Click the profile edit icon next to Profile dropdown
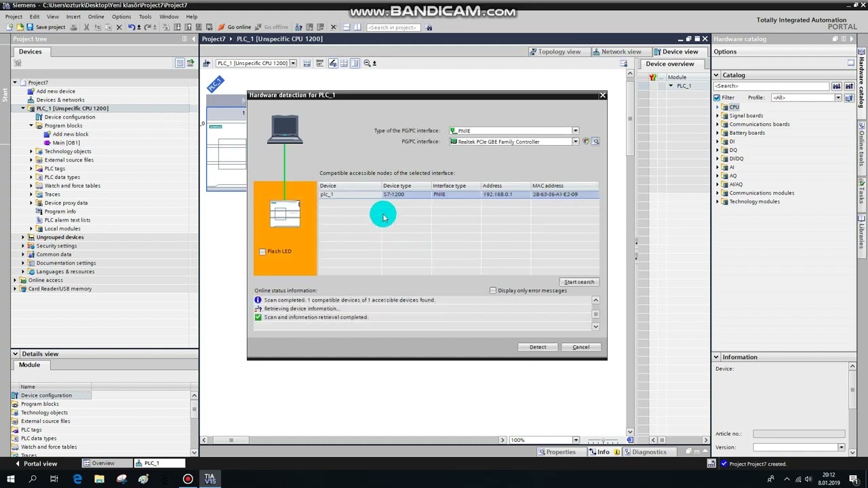Viewport: 868px width, 488px height. [x=848, y=98]
